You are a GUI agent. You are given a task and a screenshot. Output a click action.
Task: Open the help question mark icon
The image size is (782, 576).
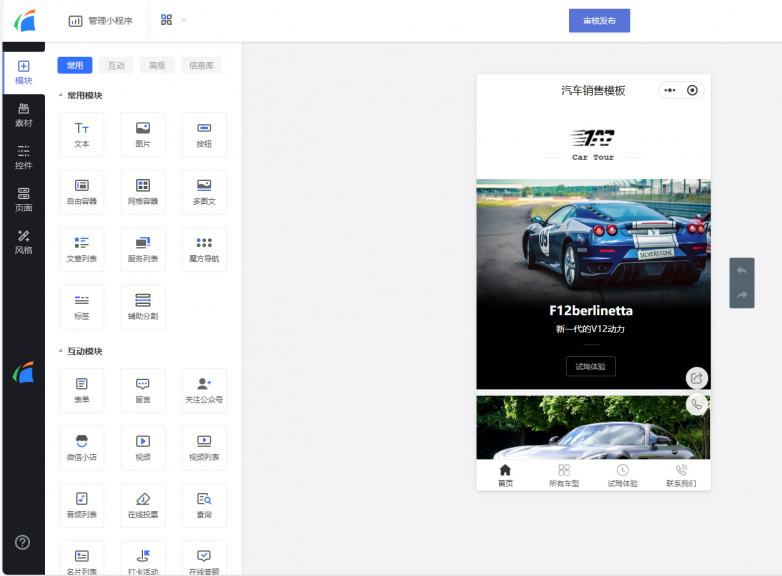pos(22,542)
